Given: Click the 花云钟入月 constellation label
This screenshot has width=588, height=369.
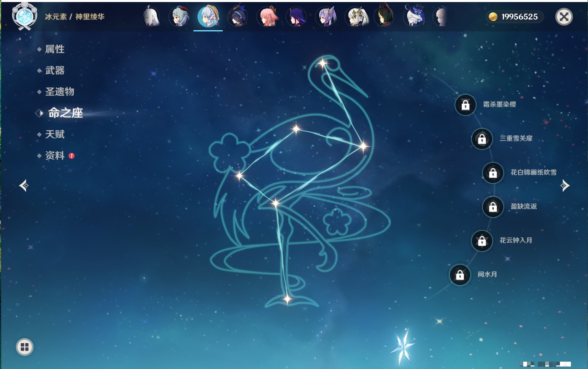Looking at the screenshot, I should [516, 240].
